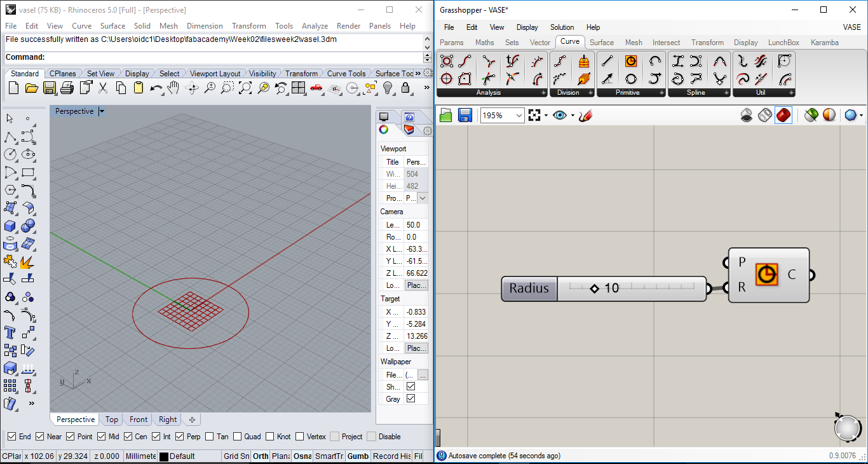Viewport: 868px width, 464px height.
Task: Expand the Util panel in Grasshopper ribbon
Action: 791,93
